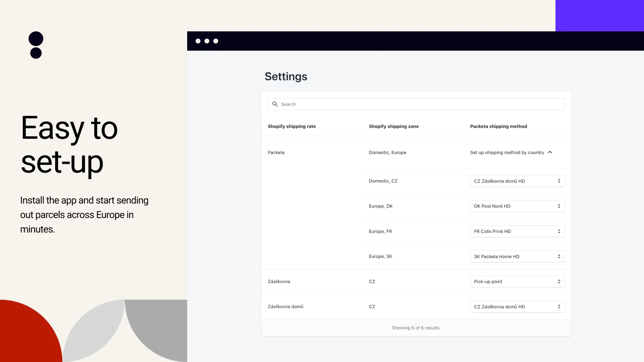Viewport: 644px width, 362px height.
Task: Click the Shopify shipping rate column header
Action: coord(291,126)
